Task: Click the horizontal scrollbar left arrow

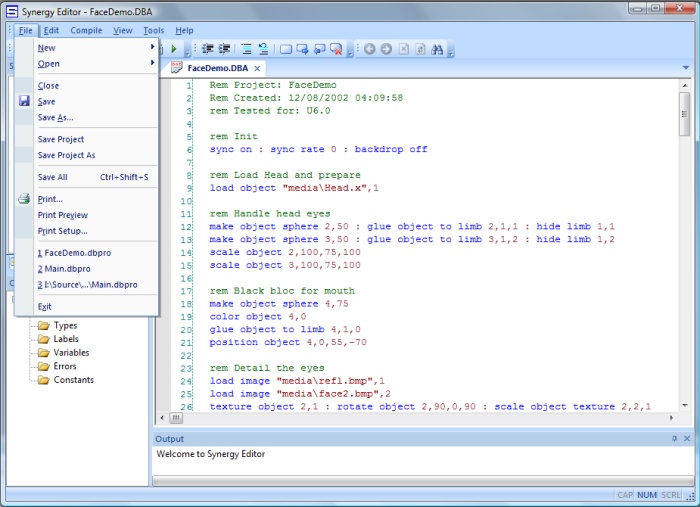Action: pyautogui.click(x=162, y=418)
